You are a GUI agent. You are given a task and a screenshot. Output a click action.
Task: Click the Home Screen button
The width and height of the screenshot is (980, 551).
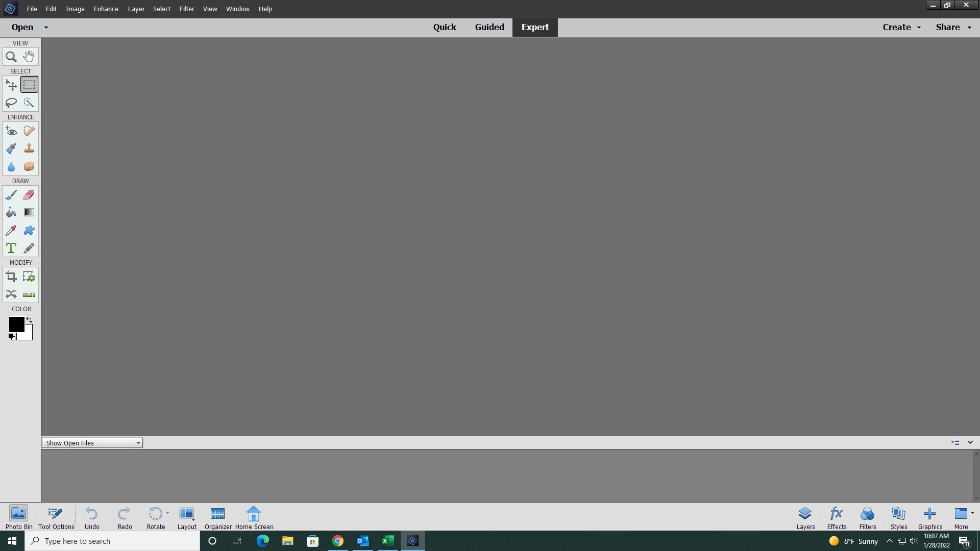[x=254, y=517]
